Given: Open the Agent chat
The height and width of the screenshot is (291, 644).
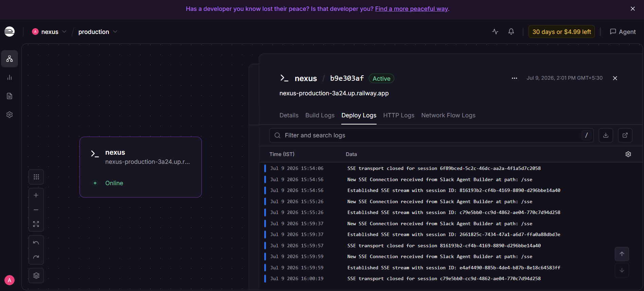Looking at the screenshot, I should [x=623, y=32].
